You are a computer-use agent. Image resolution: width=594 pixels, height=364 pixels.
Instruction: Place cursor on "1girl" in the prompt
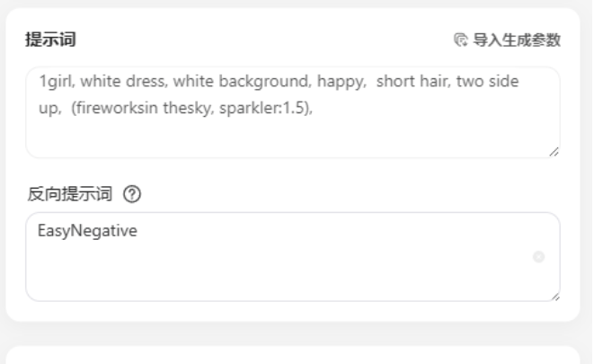click(x=54, y=82)
